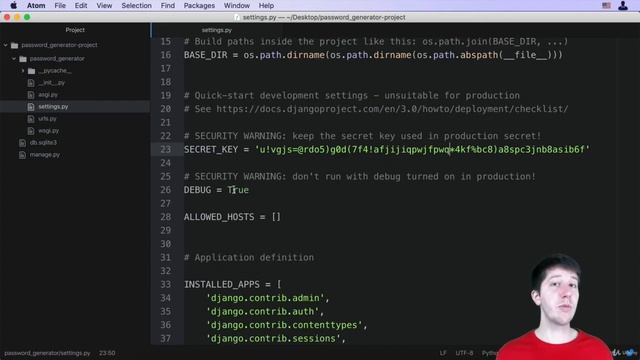
Task: Open the Find menu
Action: (x=167, y=6)
